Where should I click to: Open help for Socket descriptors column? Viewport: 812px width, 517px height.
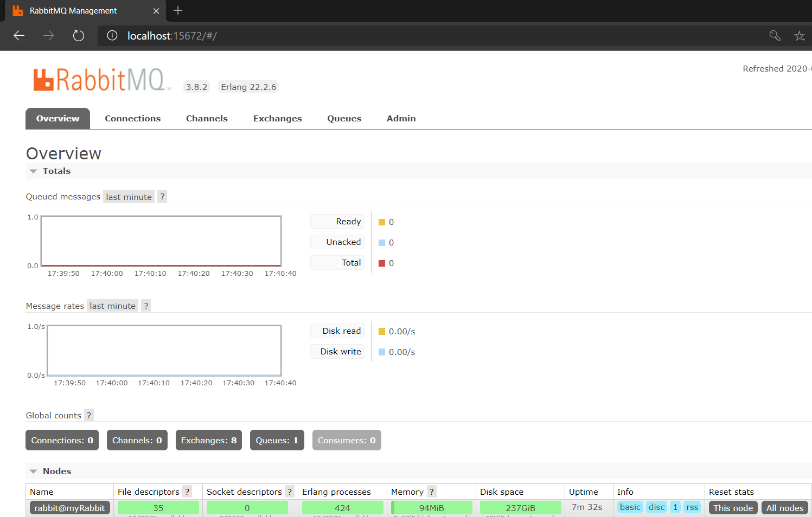coord(290,492)
